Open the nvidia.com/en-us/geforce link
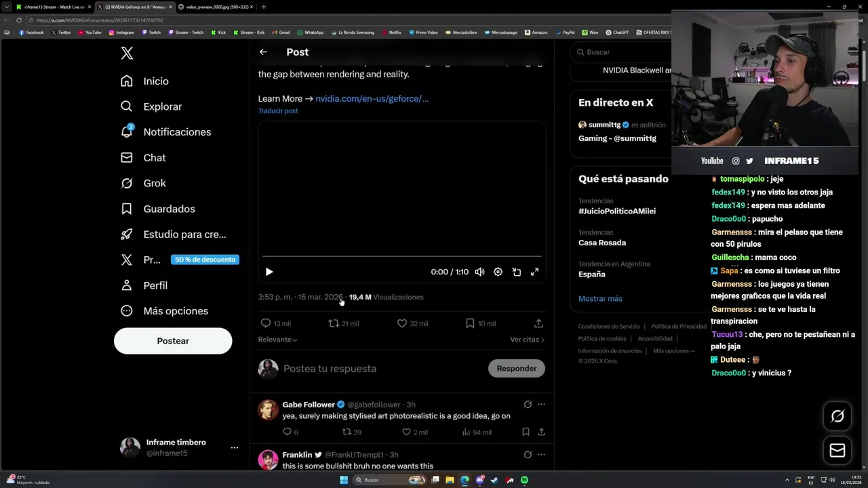Image resolution: width=868 pixels, height=488 pixels. click(x=372, y=98)
